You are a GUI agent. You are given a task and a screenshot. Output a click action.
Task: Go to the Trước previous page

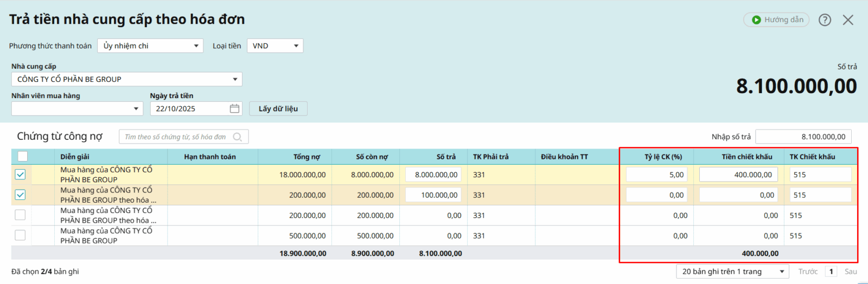click(808, 272)
